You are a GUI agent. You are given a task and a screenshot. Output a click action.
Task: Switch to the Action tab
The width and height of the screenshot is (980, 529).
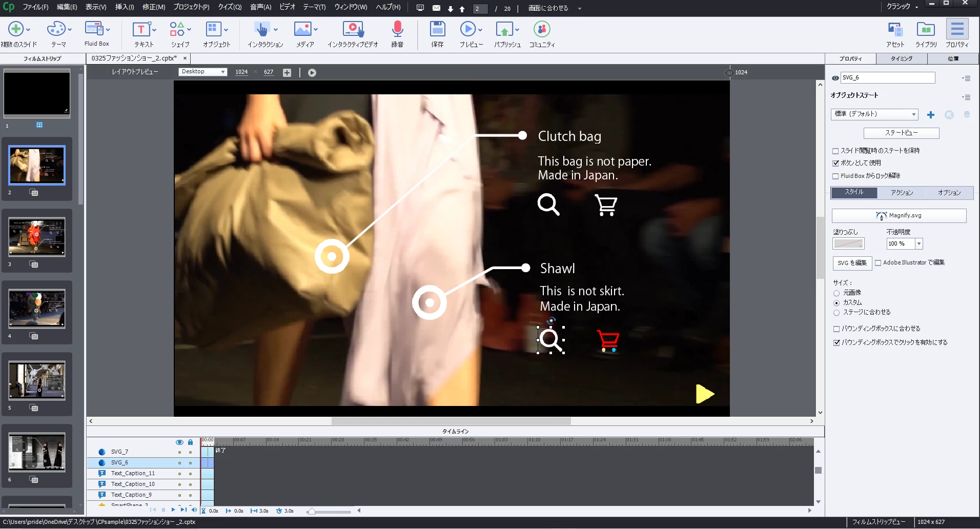902,193
